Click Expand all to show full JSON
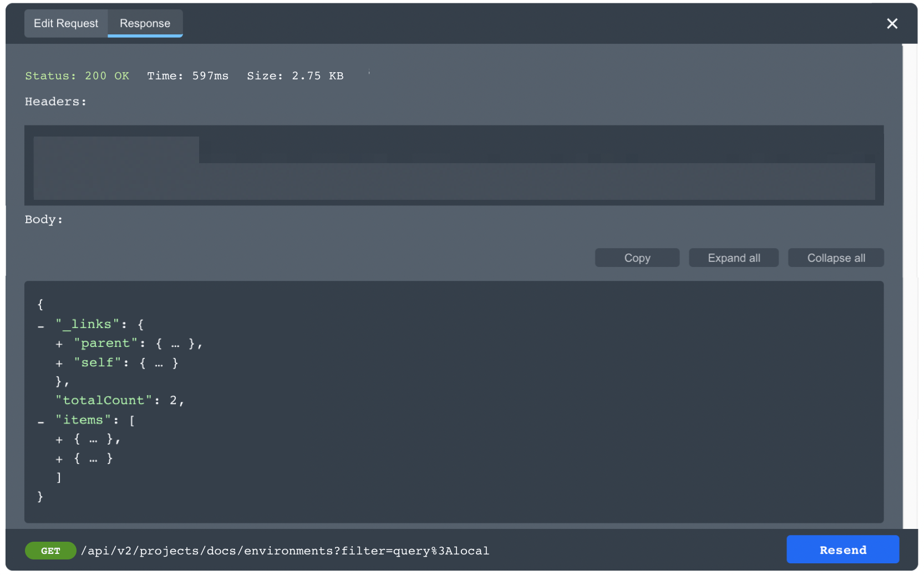 click(733, 258)
